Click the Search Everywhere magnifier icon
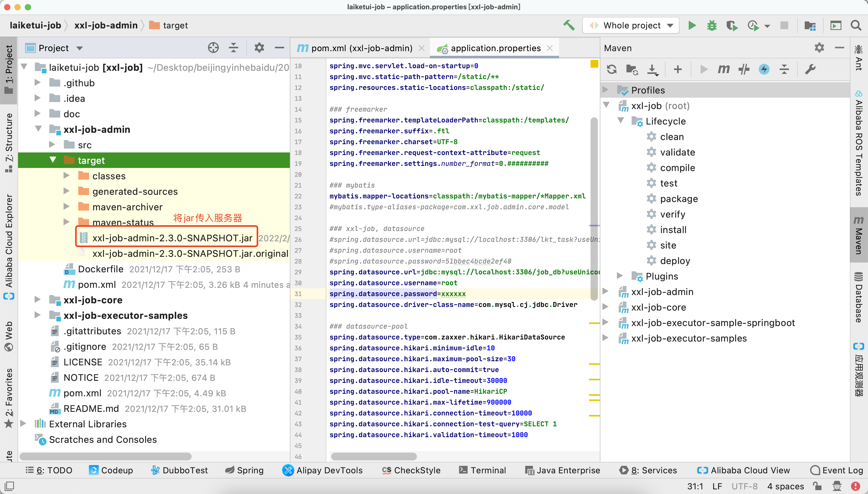 (856, 25)
